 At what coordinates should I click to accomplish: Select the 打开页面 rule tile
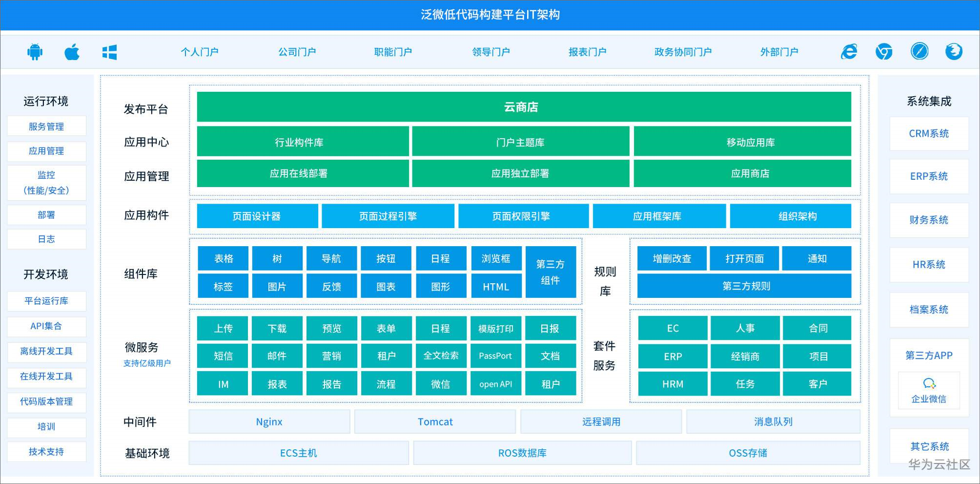pyautogui.click(x=744, y=258)
